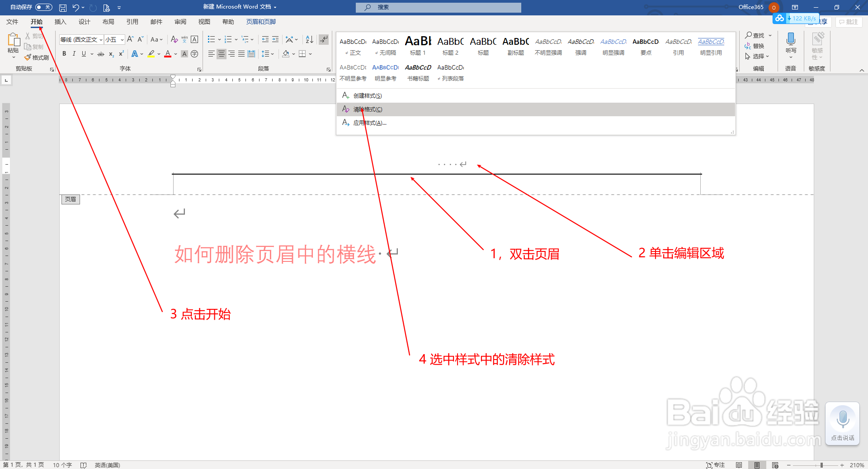Switch to the Layout tab

(108, 22)
